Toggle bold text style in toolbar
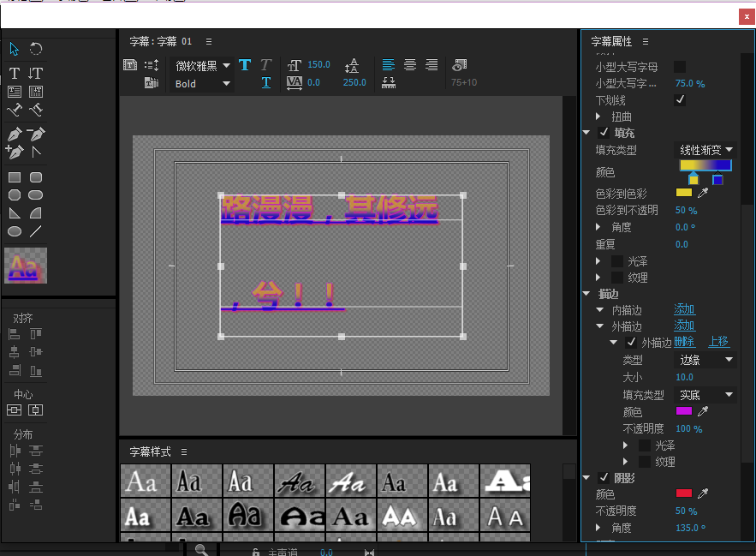The image size is (756, 556). coord(245,64)
